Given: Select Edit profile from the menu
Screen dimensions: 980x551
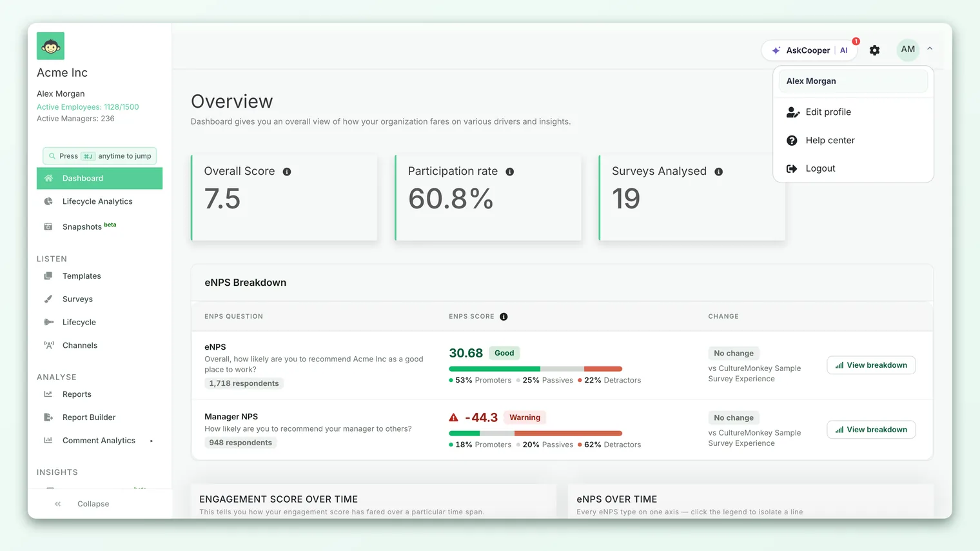Looking at the screenshot, I should (853, 112).
